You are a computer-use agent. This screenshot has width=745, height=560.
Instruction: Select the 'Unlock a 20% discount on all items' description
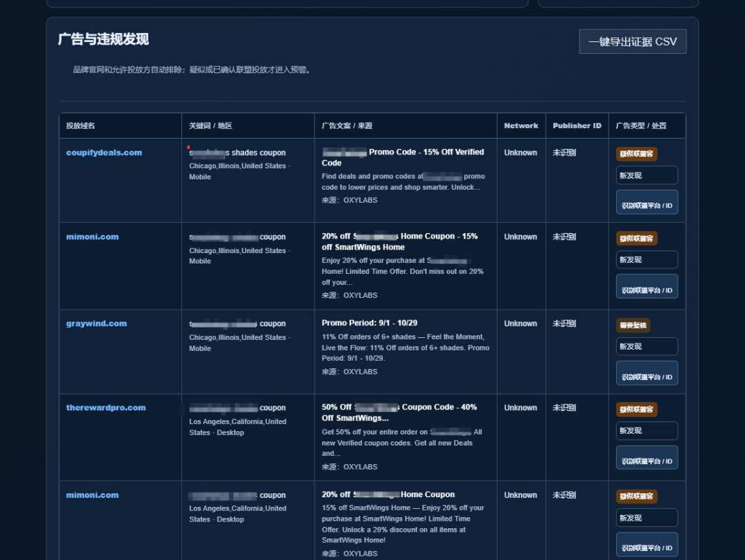403,524
